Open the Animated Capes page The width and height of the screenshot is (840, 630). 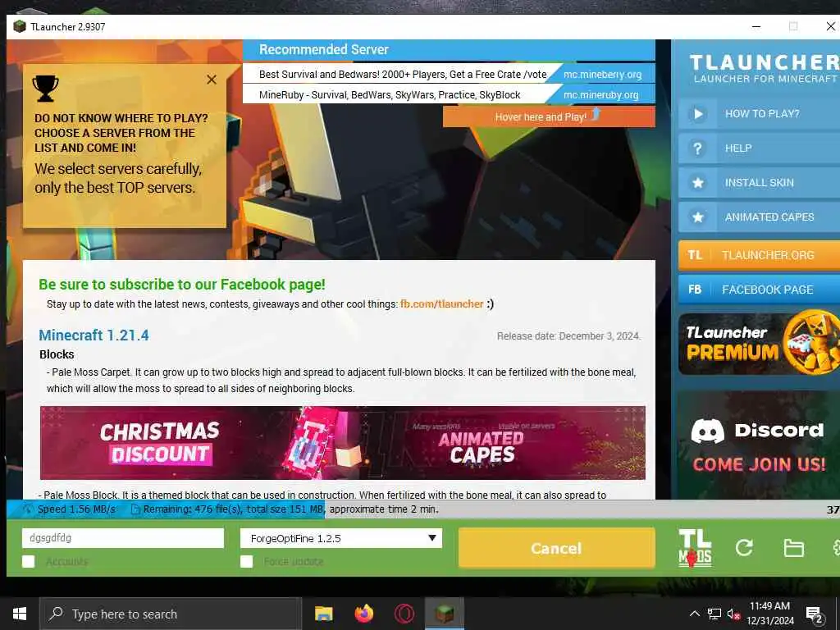click(x=759, y=217)
